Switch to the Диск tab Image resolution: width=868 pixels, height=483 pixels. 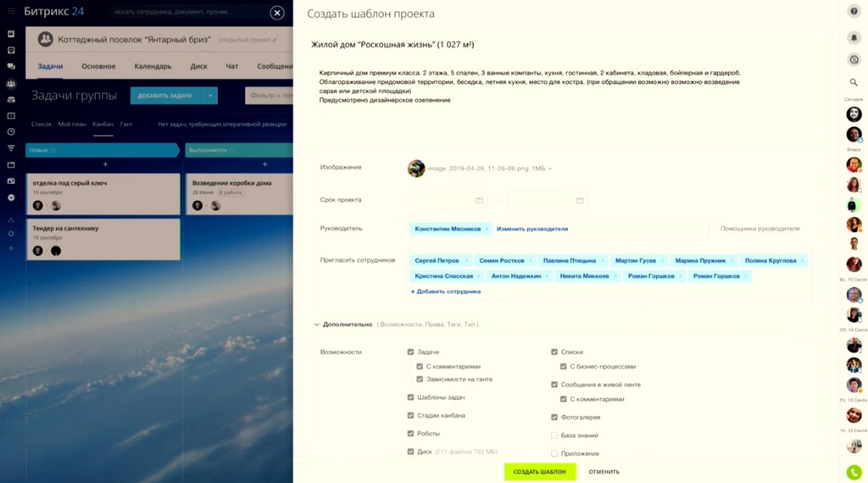[198, 66]
